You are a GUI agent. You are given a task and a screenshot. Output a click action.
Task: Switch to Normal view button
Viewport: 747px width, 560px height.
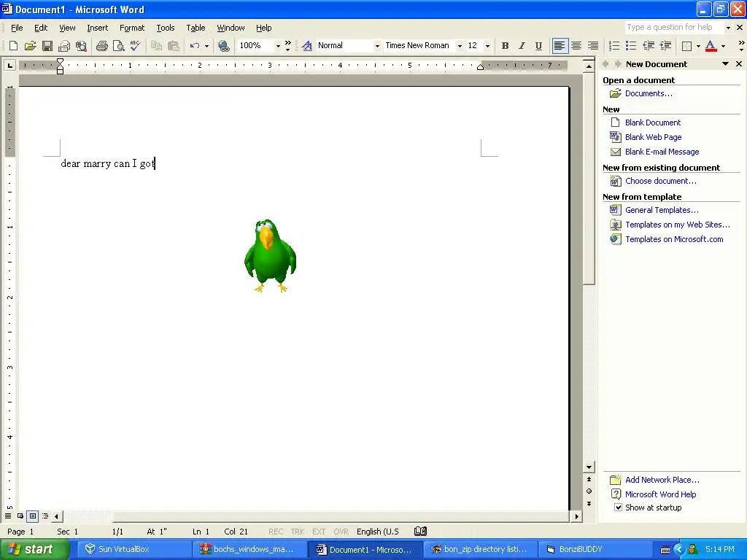[x=8, y=516]
